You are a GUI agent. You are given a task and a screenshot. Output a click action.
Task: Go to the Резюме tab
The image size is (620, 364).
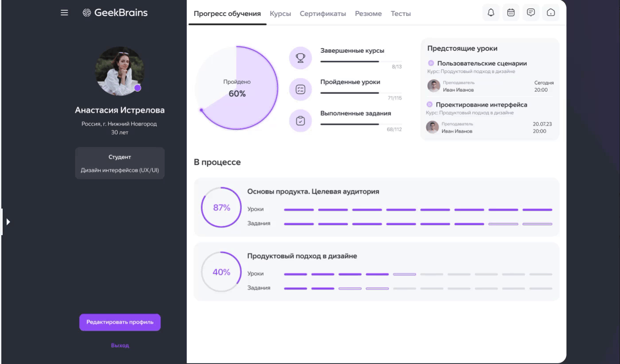tap(368, 14)
